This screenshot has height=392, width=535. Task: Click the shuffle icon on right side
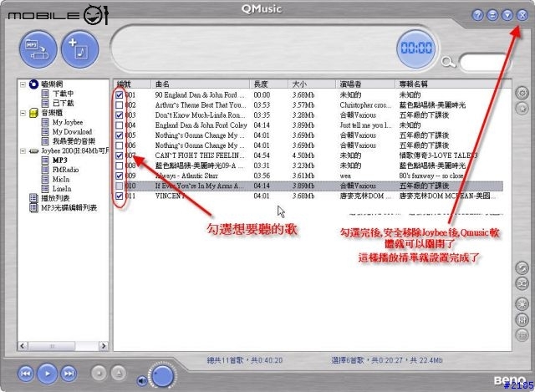click(x=522, y=283)
